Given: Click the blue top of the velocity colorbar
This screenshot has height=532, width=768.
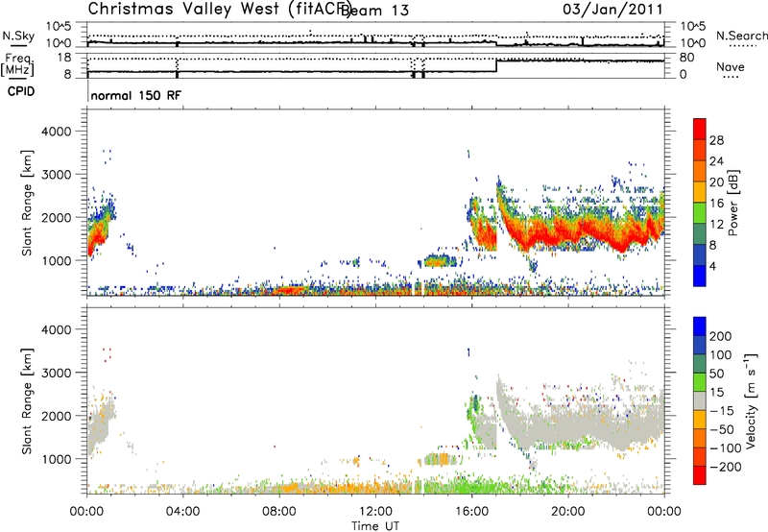Looking at the screenshot, I should click(x=700, y=326).
